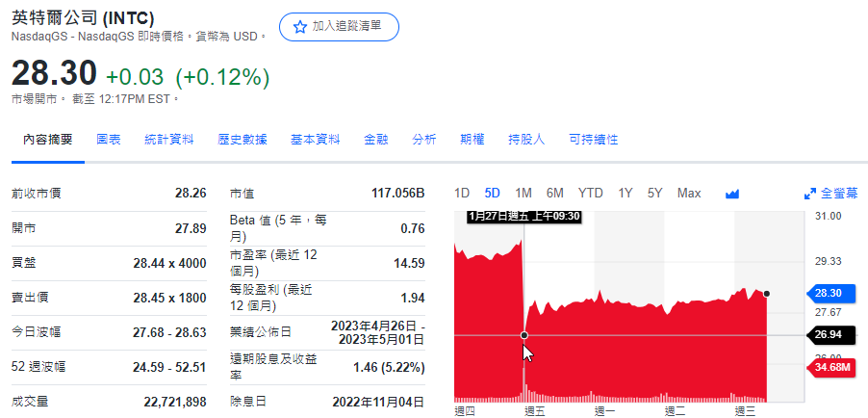868x418 pixels.
Task: Set chart range to 6M
Action: pos(554,194)
